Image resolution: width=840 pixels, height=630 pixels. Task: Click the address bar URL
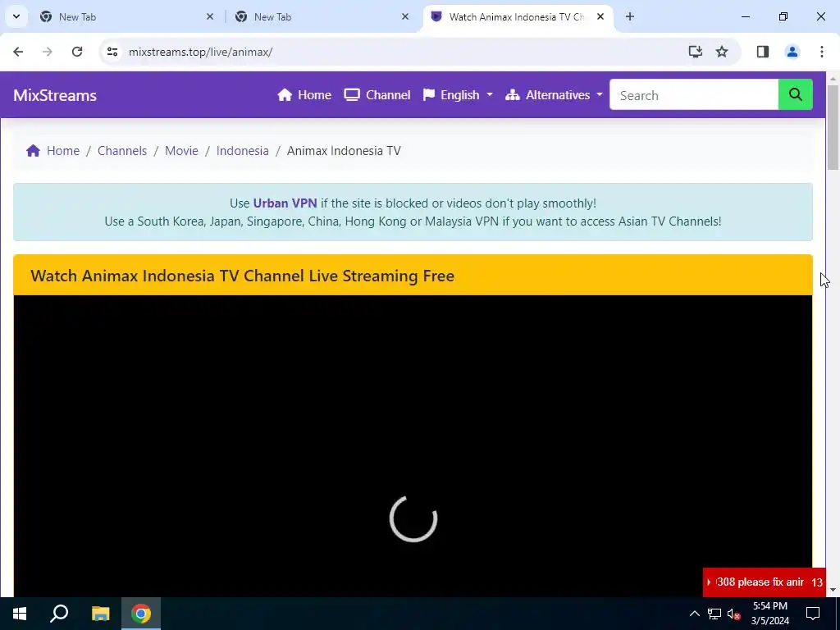(x=200, y=52)
